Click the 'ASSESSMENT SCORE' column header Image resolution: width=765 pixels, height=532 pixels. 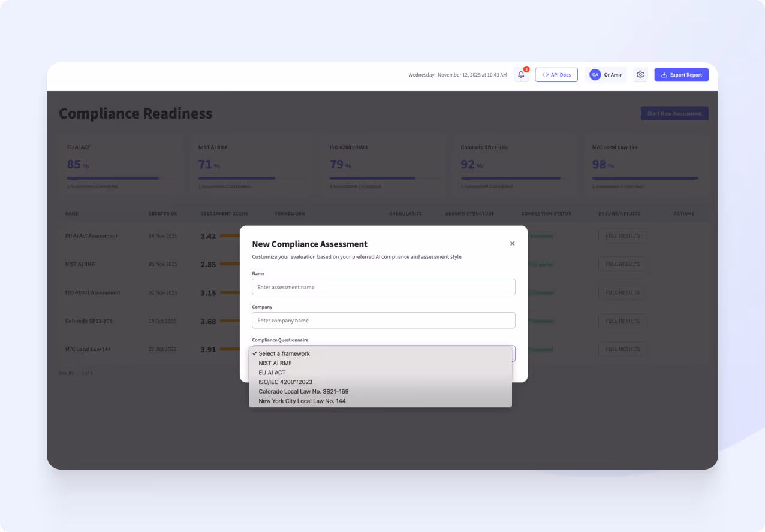point(224,214)
